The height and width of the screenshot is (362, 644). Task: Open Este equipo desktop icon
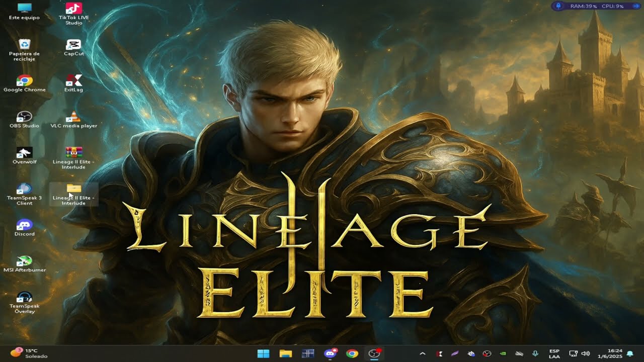[x=24, y=12]
